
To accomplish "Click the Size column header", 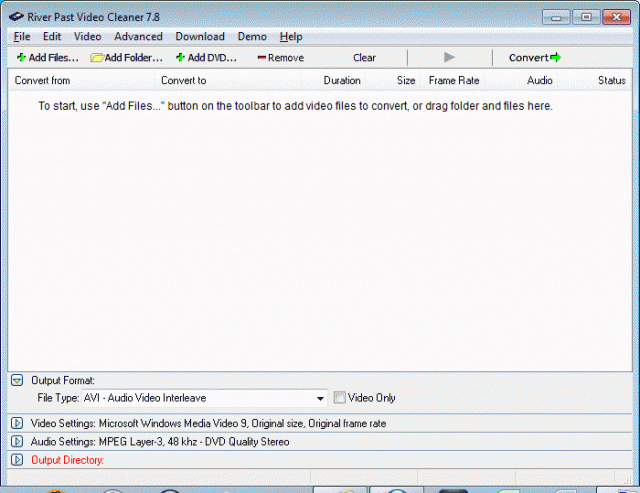I will click(393, 80).
